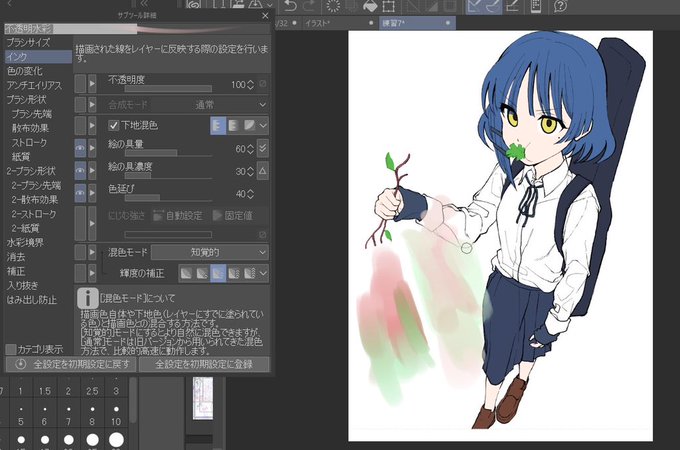Image resolution: width=680 pixels, height=450 pixels.
Task: Toggle eye visibility for 色延び
Action: tap(80, 193)
